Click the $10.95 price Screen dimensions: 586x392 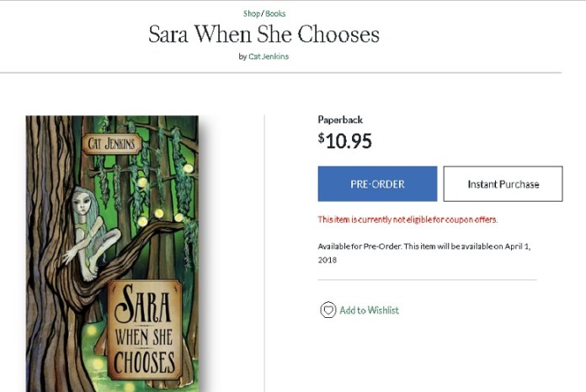pyautogui.click(x=348, y=140)
